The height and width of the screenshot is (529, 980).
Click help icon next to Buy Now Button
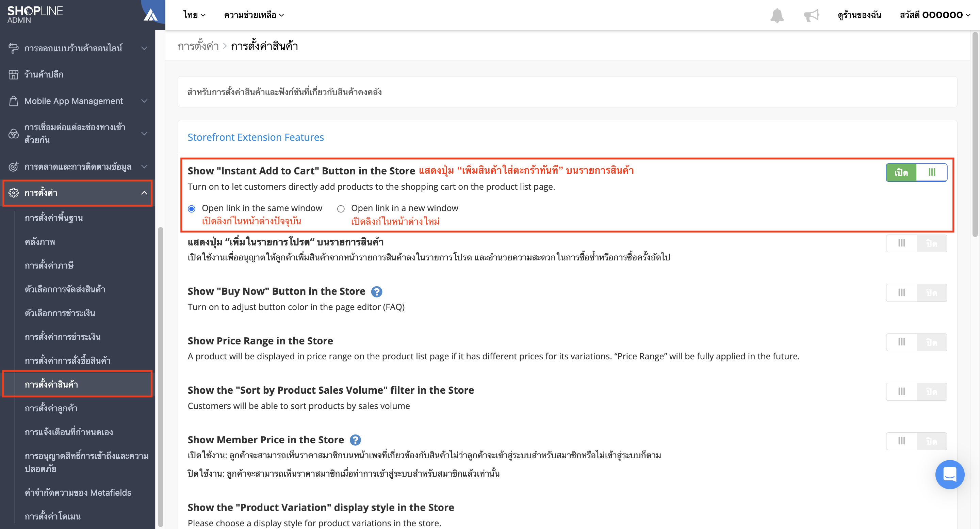click(x=376, y=291)
